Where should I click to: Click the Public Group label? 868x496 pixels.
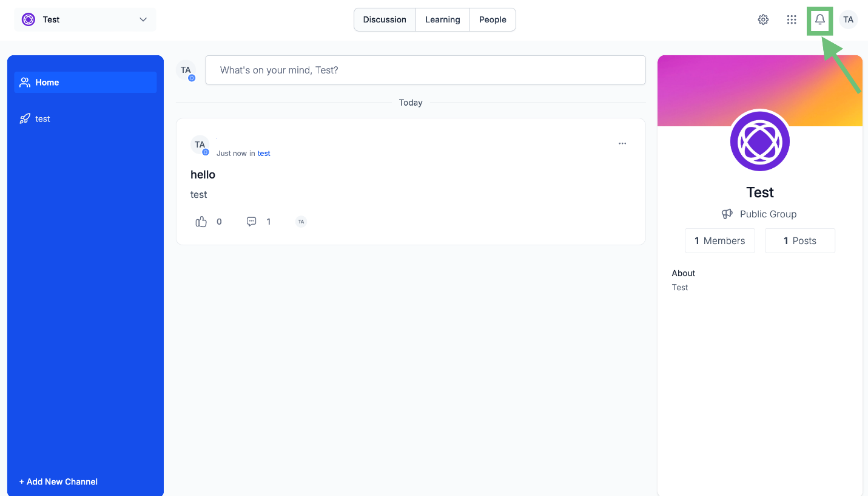click(x=769, y=214)
